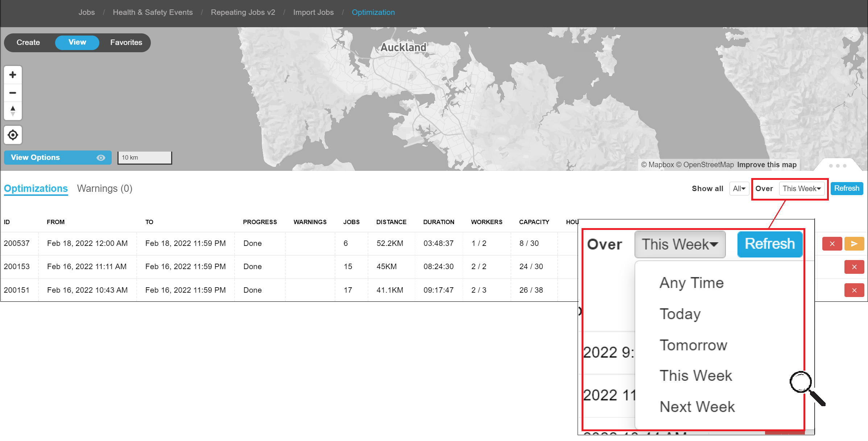868x441 pixels.
Task: Select optimization ID 200153
Action: [17, 267]
